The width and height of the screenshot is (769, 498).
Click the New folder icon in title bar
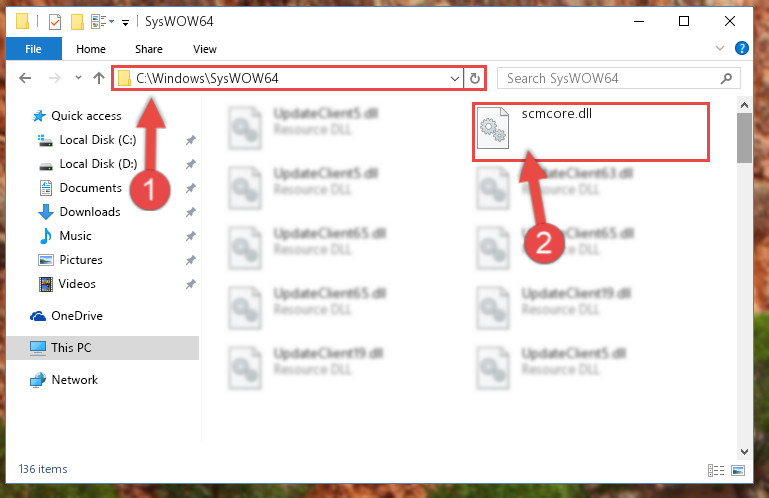[77, 22]
